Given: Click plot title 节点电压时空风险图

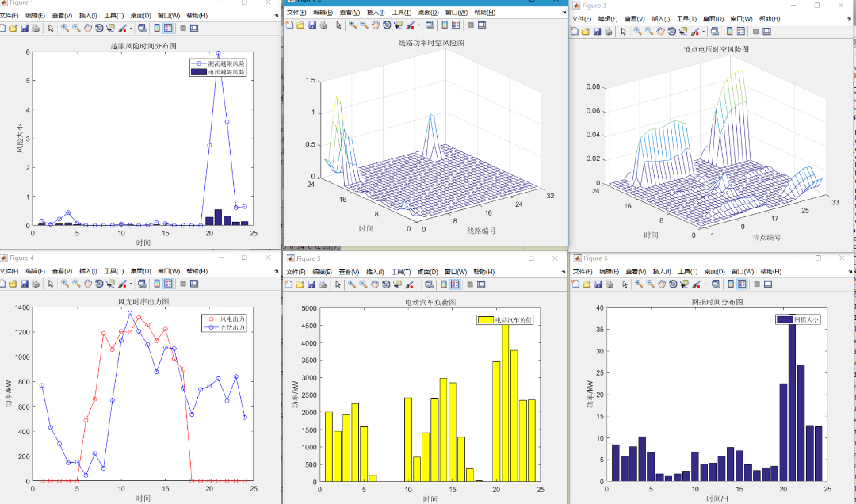Looking at the screenshot, I should (717, 49).
